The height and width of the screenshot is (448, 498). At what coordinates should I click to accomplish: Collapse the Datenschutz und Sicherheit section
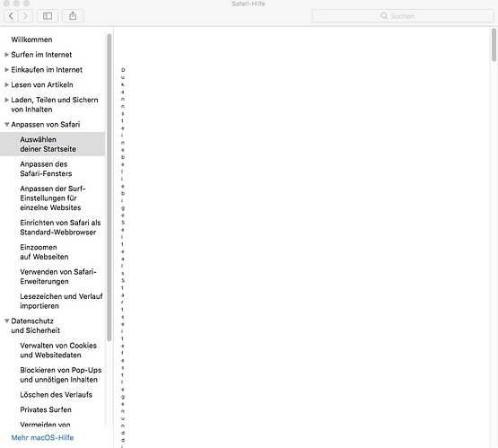6,321
